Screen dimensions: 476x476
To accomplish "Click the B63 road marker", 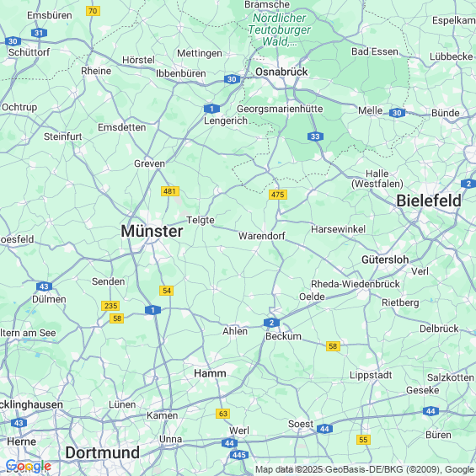I will coord(222,414).
